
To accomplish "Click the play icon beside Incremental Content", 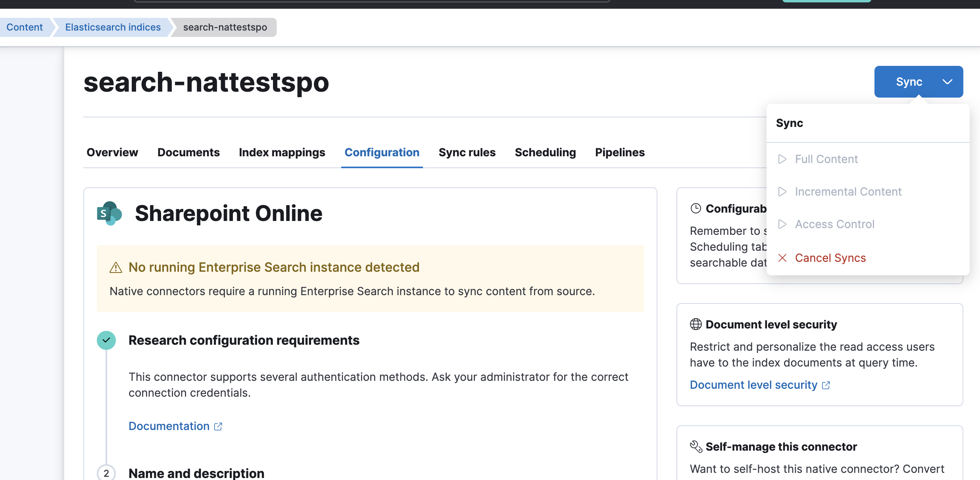I will click(782, 192).
